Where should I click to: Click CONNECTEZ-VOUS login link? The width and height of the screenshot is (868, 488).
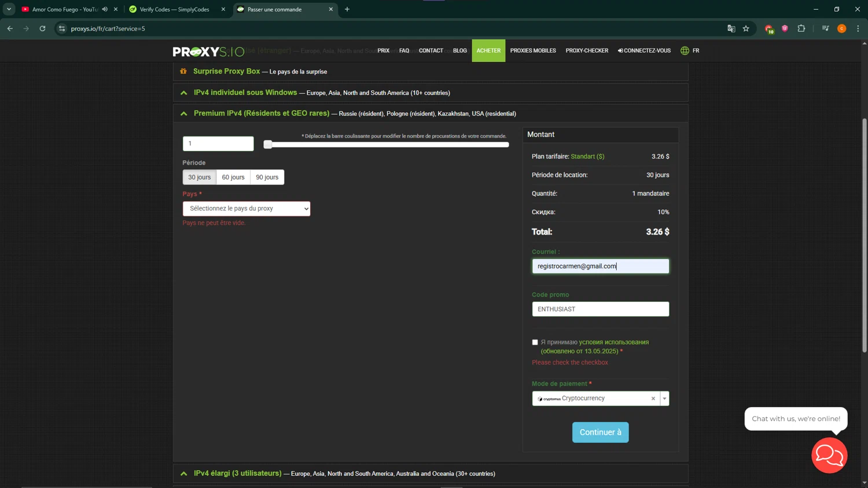pyautogui.click(x=644, y=51)
